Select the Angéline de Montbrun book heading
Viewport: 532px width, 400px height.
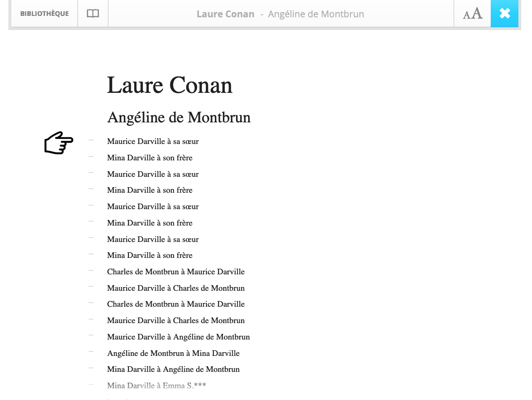179,118
